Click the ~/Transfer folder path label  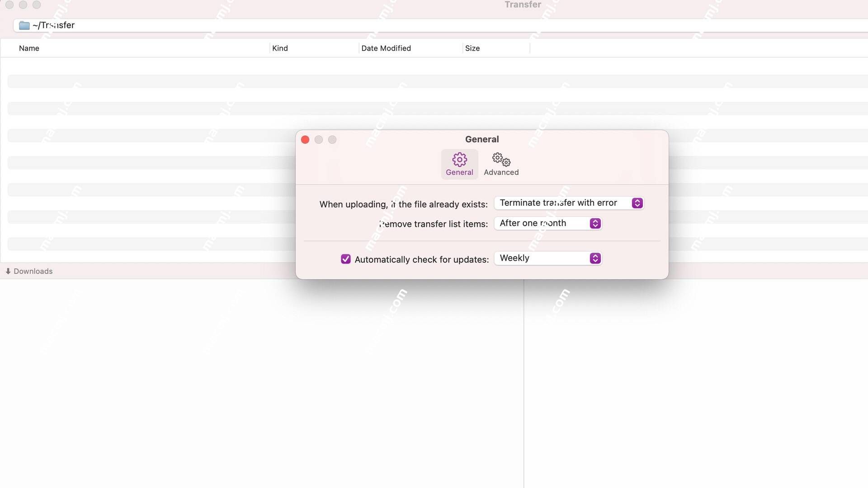(x=53, y=25)
